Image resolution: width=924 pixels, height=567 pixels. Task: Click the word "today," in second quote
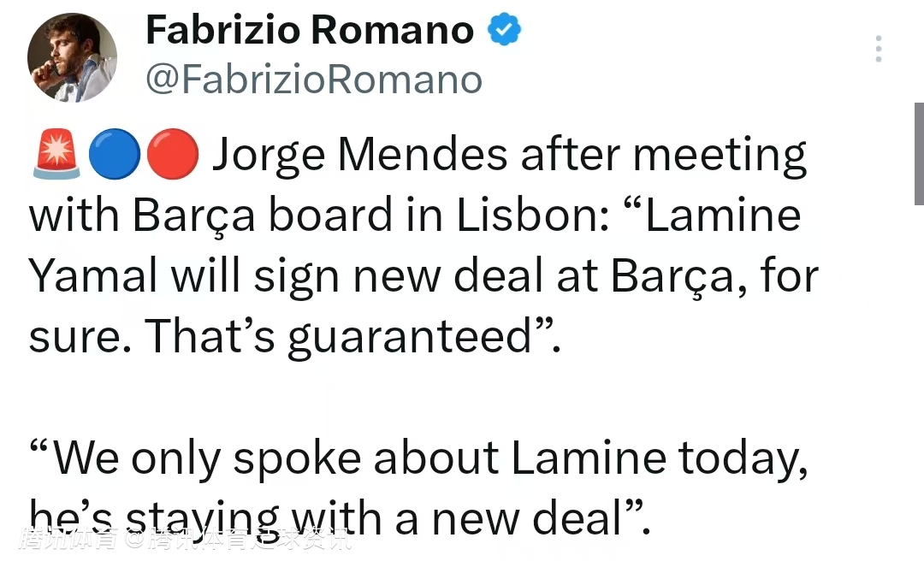point(743,458)
